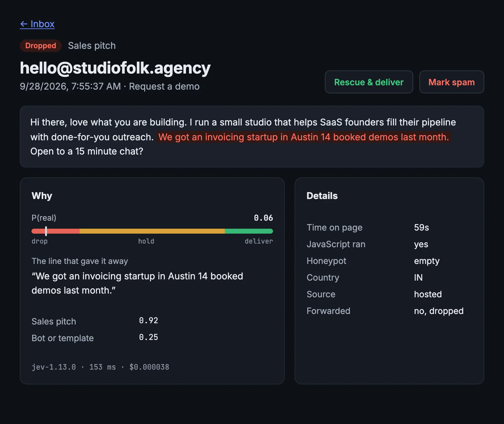Click the orange hold segment of the bar
The image size is (504, 424).
point(152,231)
